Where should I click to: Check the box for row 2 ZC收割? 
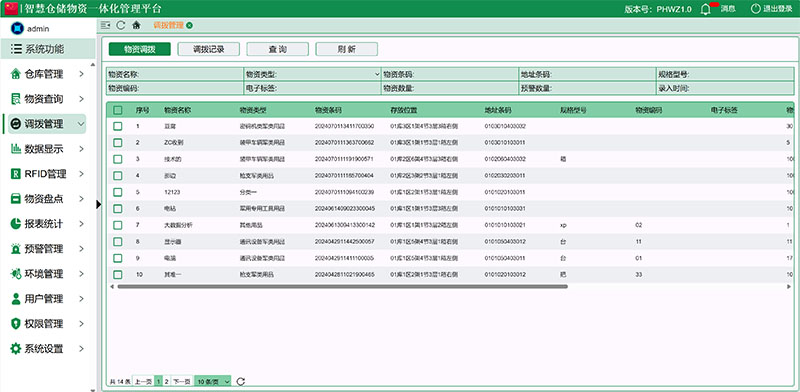[118, 142]
